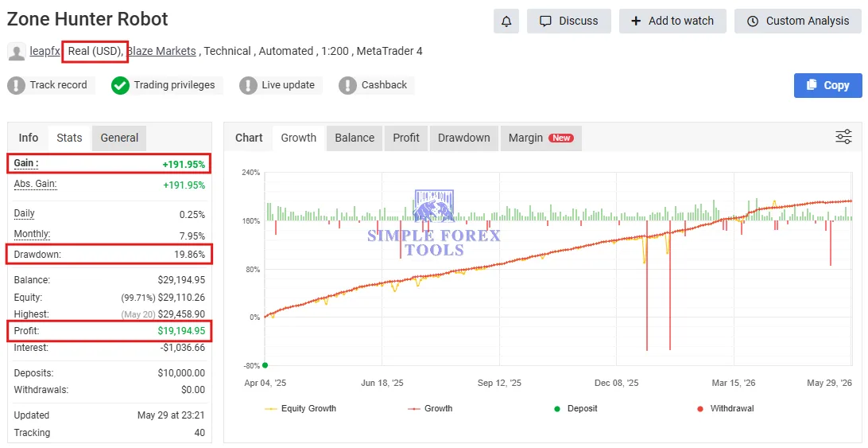The image size is (868, 448).
Task: Click the Cashback status icon
Action: (x=347, y=85)
